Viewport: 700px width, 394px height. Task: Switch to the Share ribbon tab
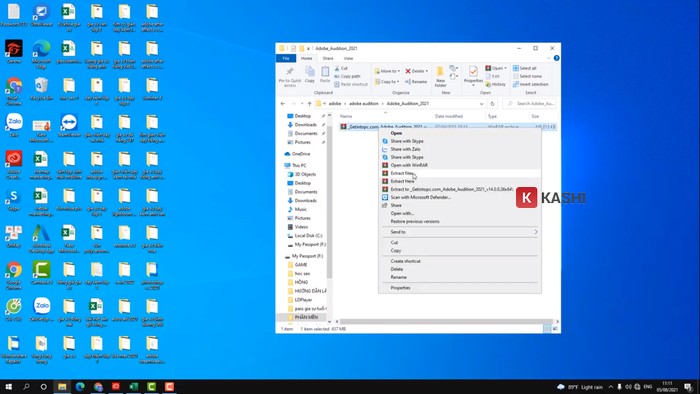click(328, 58)
